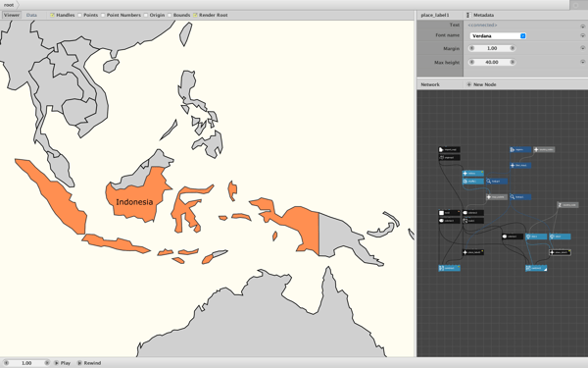Select the light blue node above shuffle1

[473, 173]
